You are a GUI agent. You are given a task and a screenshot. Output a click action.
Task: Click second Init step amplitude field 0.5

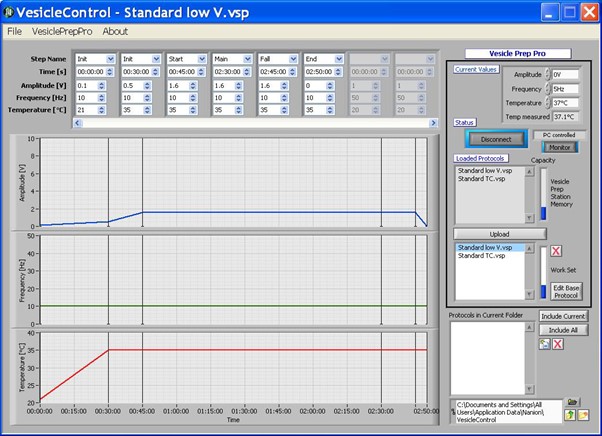132,86
